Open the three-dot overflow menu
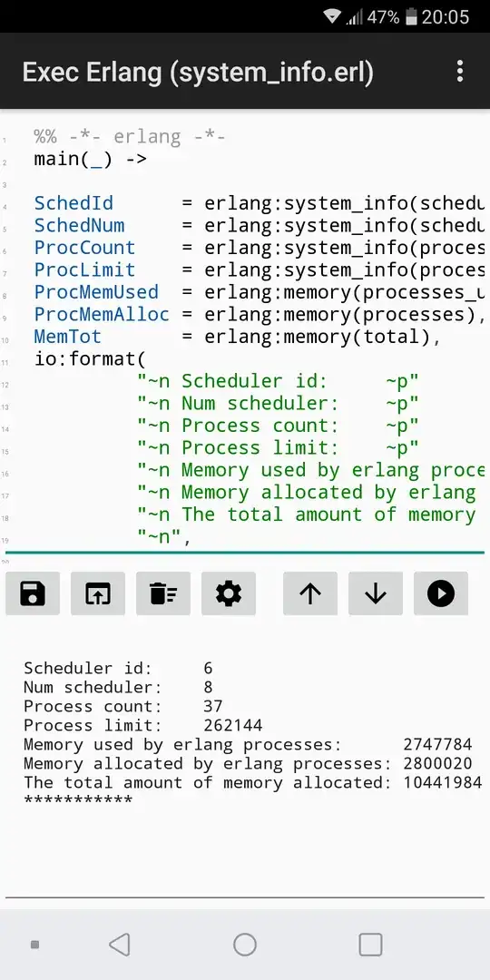 coord(460,72)
